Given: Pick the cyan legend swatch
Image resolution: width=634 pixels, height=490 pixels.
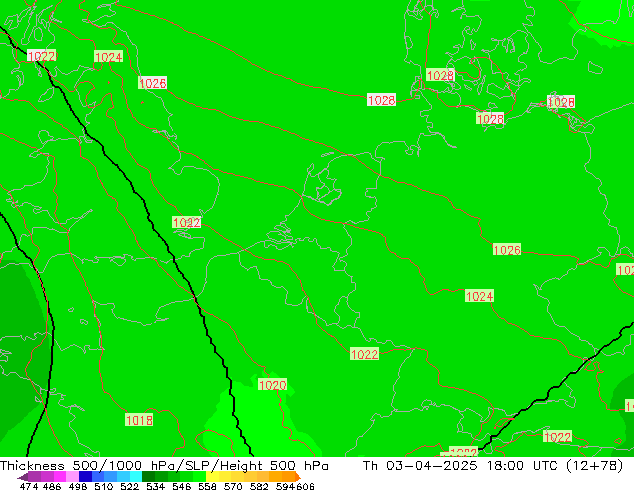Looking at the screenshot, I should click(136, 477).
